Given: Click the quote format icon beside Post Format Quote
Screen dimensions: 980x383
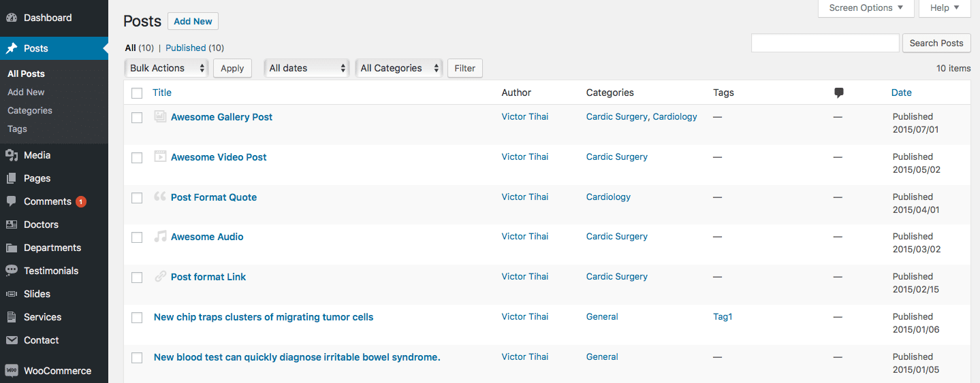Looking at the screenshot, I should pyautogui.click(x=160, y=197).
